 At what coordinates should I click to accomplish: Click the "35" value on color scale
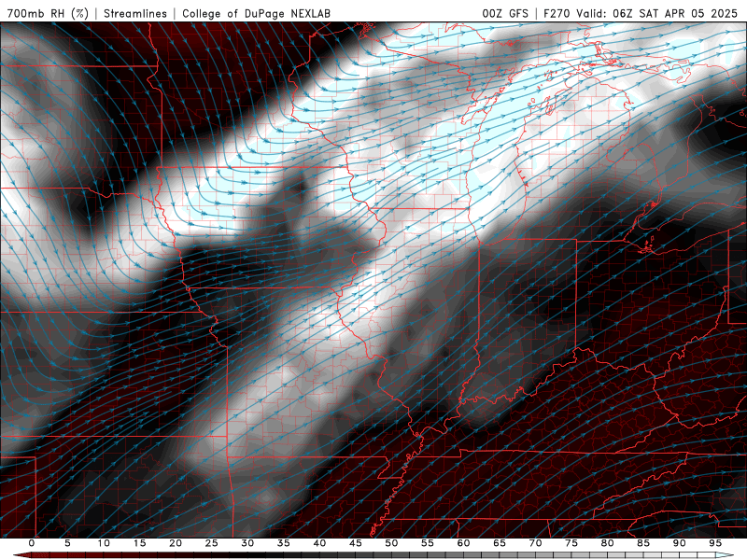point(284,543)
